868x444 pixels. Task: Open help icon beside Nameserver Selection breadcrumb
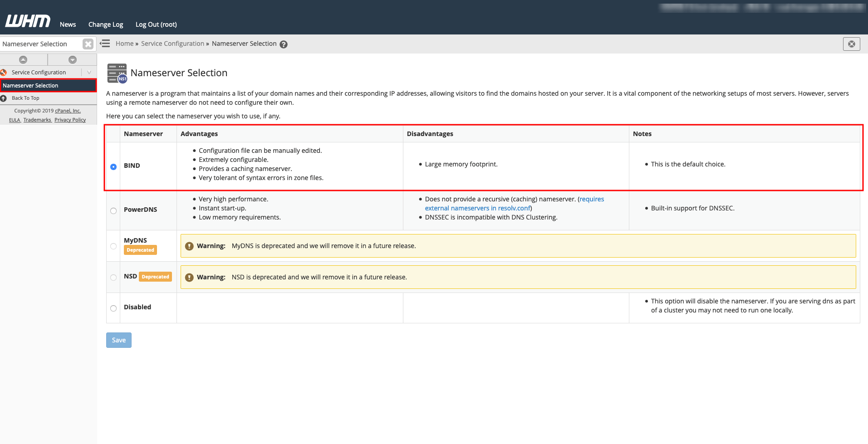(x=284, y=44)
